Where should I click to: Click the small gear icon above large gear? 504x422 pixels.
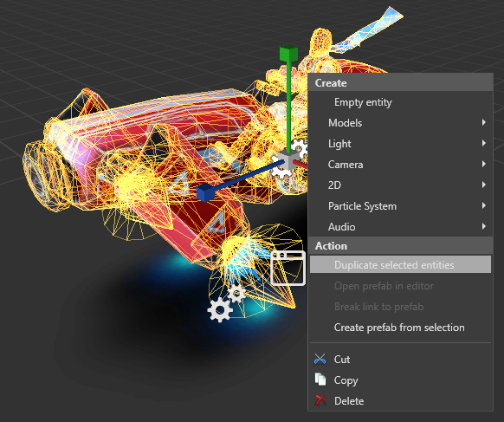[x=237, y=293]
